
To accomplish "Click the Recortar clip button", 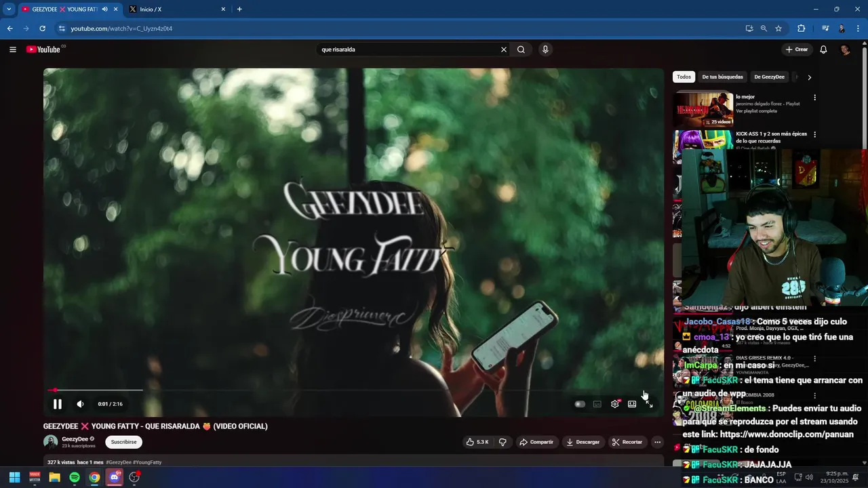I will point(627,442).
